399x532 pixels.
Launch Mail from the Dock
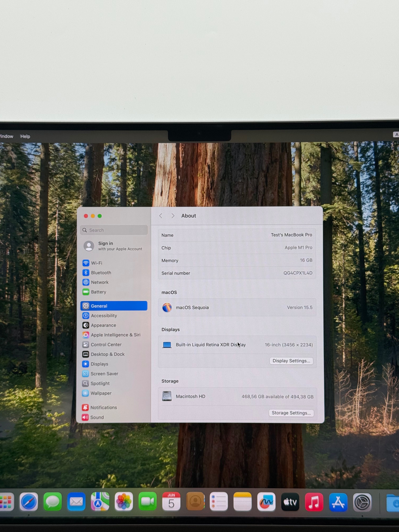point(76,502)
